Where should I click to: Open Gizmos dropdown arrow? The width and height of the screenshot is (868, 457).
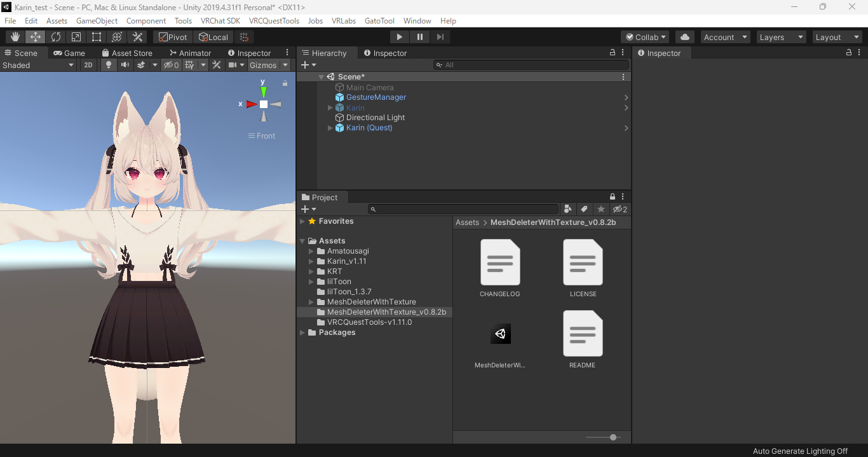285,65
